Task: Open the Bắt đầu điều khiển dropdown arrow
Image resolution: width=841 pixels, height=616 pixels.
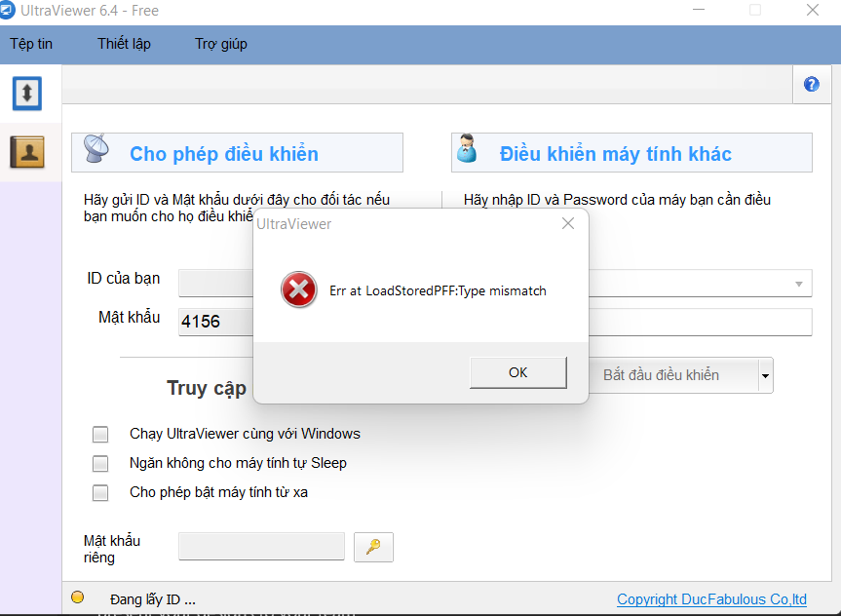Action: [x=765, y=375]
